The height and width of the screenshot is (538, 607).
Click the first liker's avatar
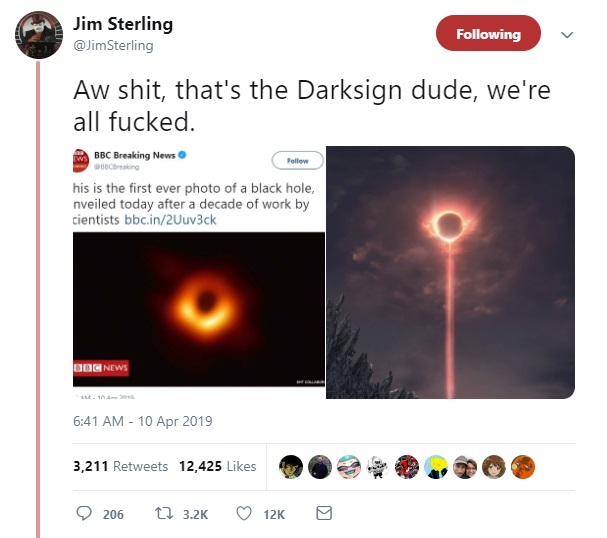pos(291,467)
